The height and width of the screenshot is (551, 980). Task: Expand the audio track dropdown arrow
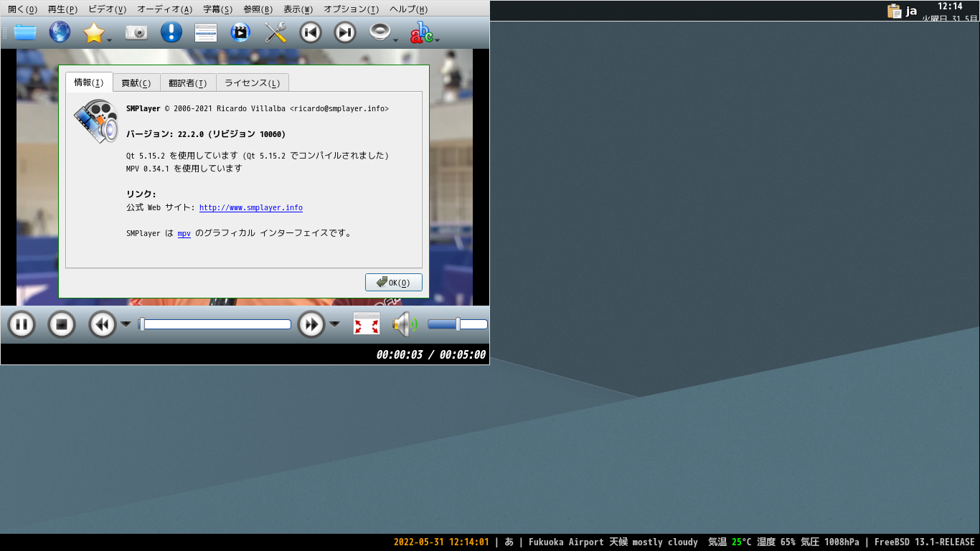[x=395, y=40]
